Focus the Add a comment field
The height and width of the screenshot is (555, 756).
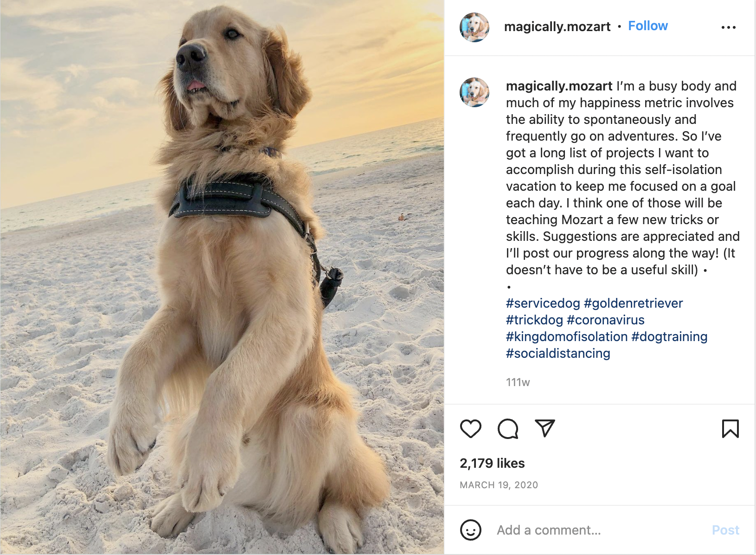point(598,530)
